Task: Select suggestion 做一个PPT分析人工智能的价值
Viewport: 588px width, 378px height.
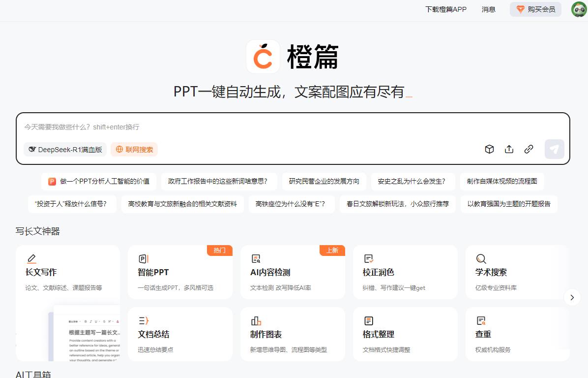Action: coord(99,182)
